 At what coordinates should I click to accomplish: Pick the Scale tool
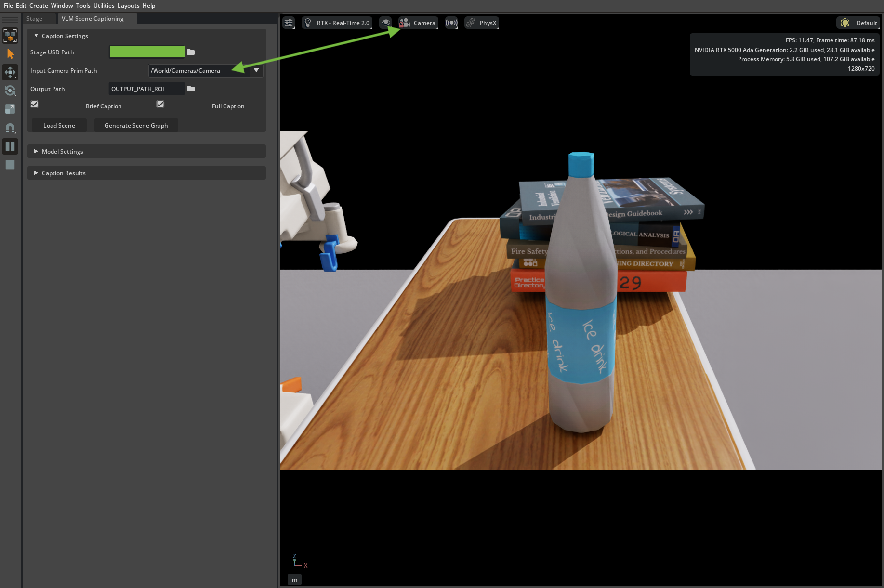pos(10,109)
